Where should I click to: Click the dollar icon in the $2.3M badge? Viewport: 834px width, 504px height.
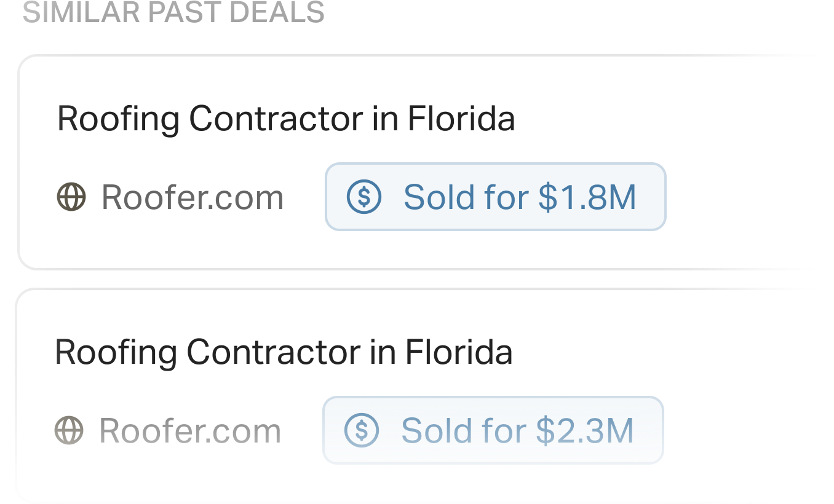pyautogui.click(x=362, y=430)
